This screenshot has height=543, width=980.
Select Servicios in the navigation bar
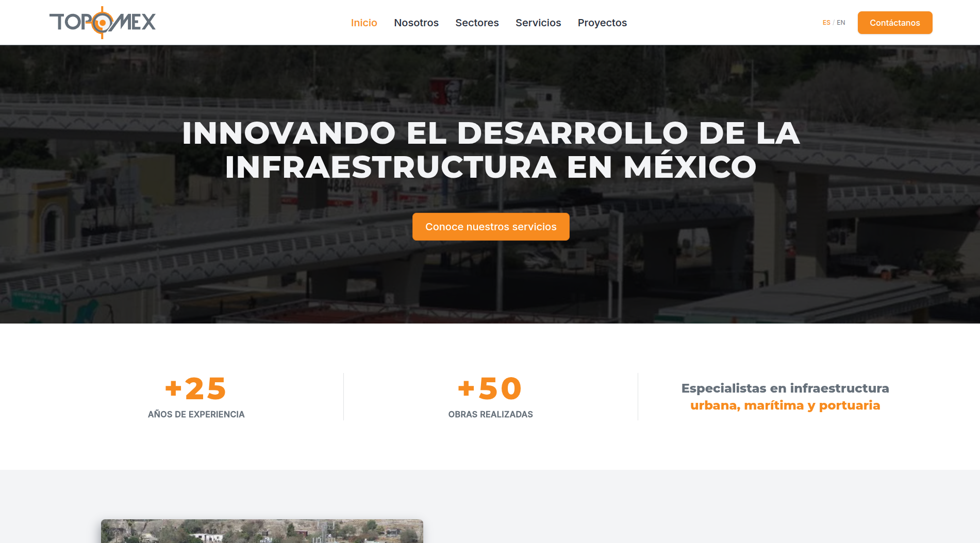(x=538, y=23)
